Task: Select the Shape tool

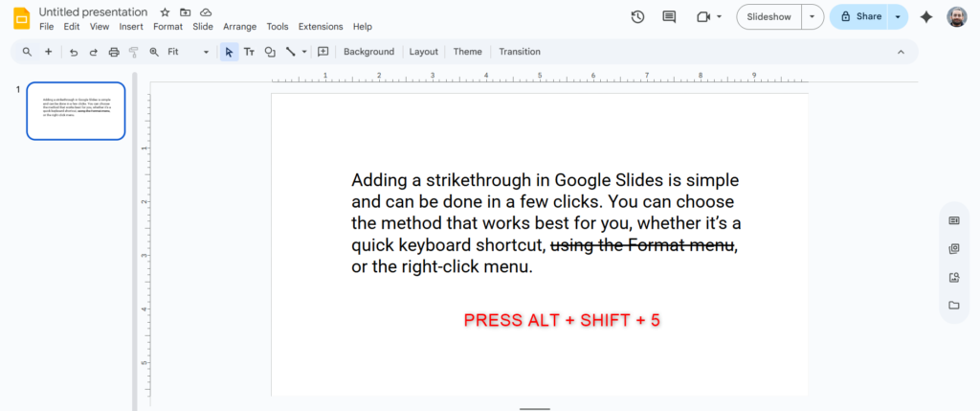Action: click(270, 52)
